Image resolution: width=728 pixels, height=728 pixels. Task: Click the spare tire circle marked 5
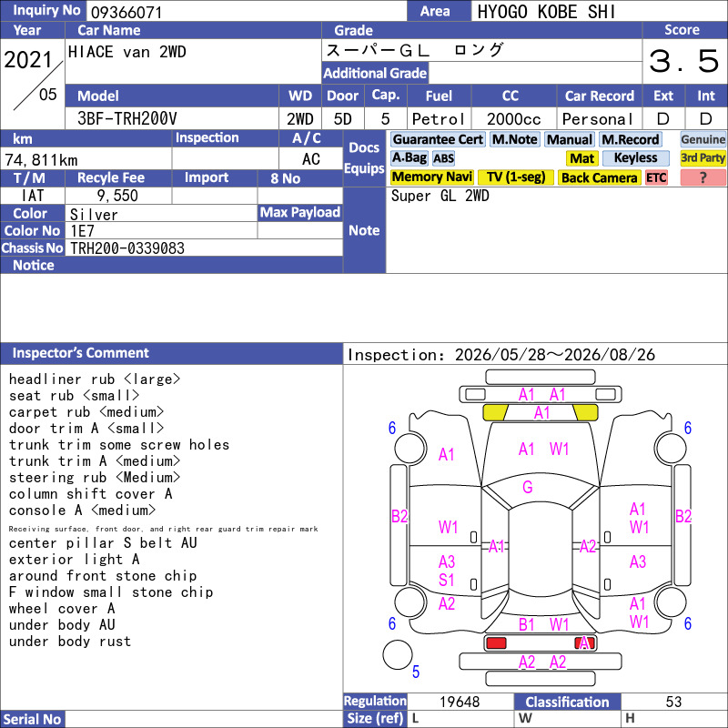pos(398,654)
